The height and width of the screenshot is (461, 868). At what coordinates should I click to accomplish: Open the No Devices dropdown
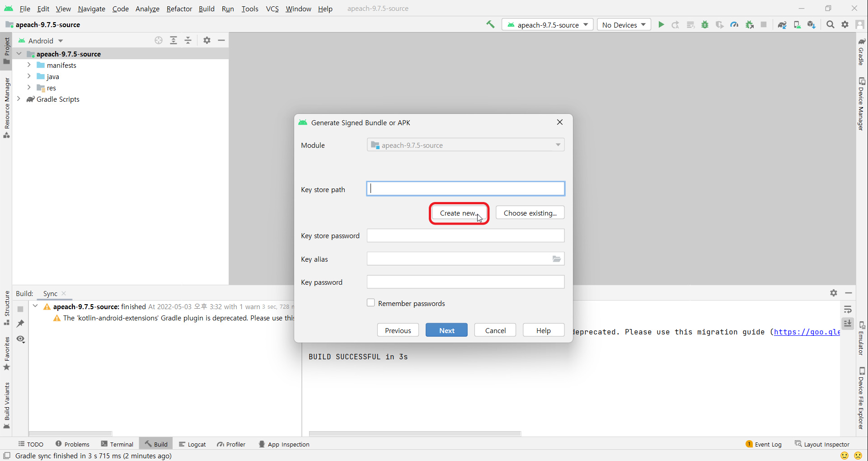(x=624, y=25)
